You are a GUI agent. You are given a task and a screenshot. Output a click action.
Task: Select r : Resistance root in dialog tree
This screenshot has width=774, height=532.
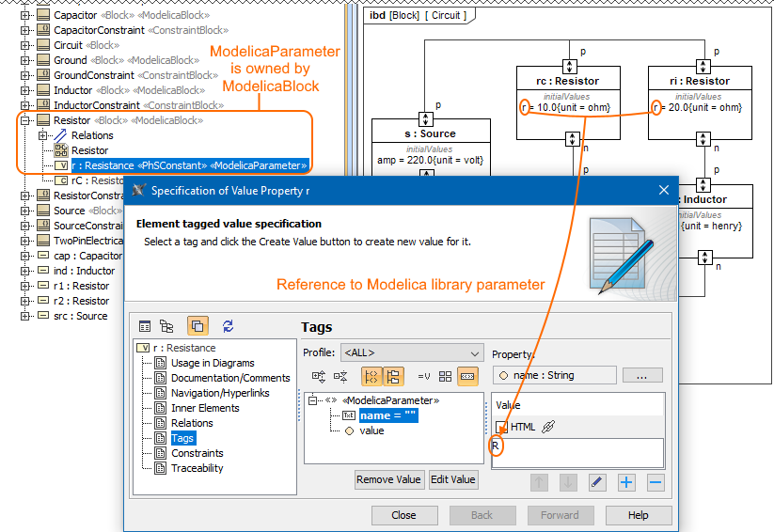coord(184,348)
